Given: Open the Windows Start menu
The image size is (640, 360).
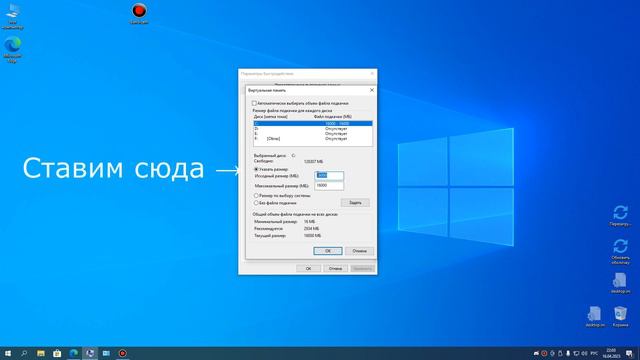Looking at the screenshot, I should [x=8, y=353].
